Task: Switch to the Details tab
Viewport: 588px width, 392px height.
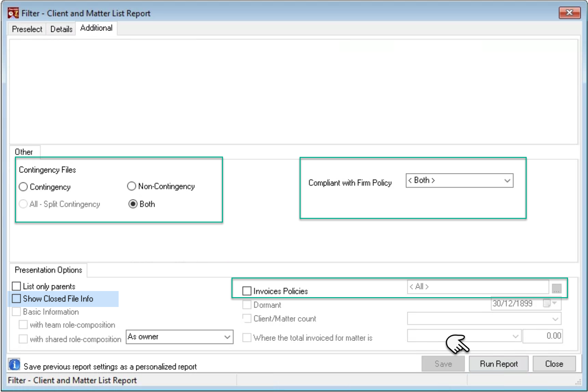Action: 61,29
